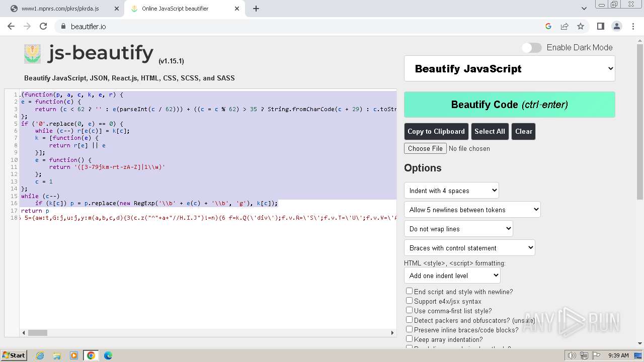Click line 18 in the code editor

(x=208, y=218)
